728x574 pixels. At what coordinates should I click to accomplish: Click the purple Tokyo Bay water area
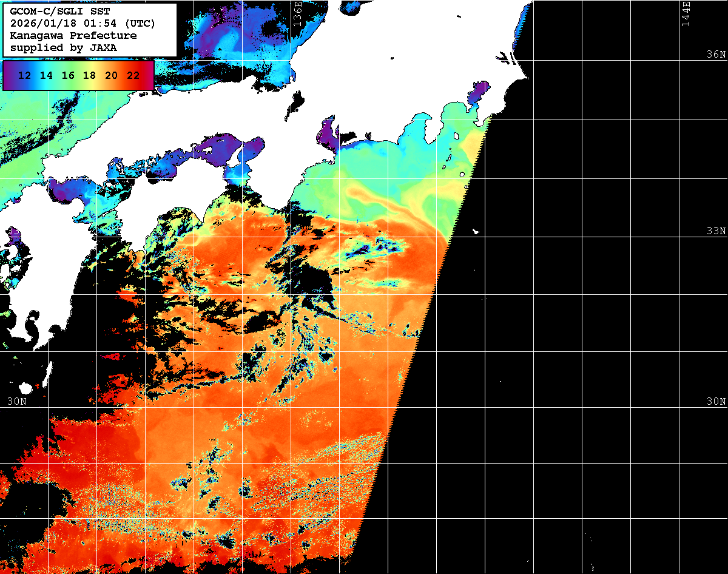tap(478, 93)
